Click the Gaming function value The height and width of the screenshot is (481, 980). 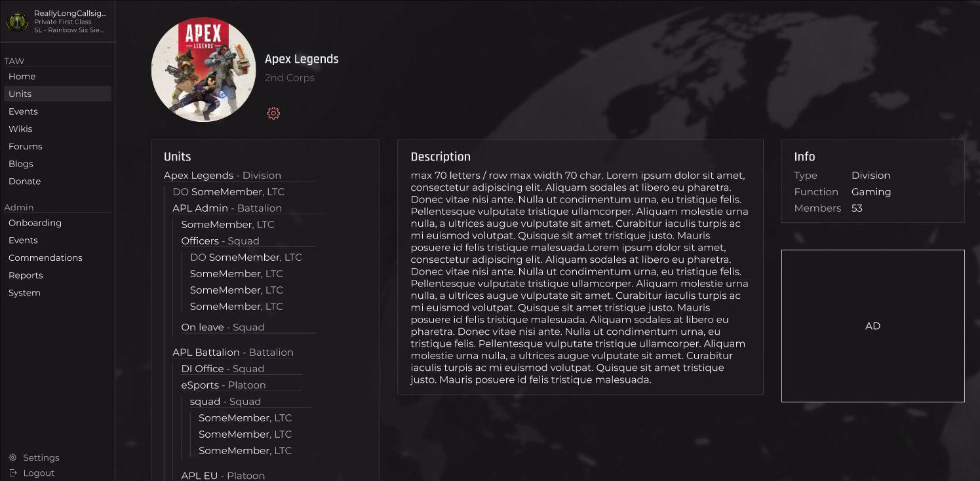point(871,192)
